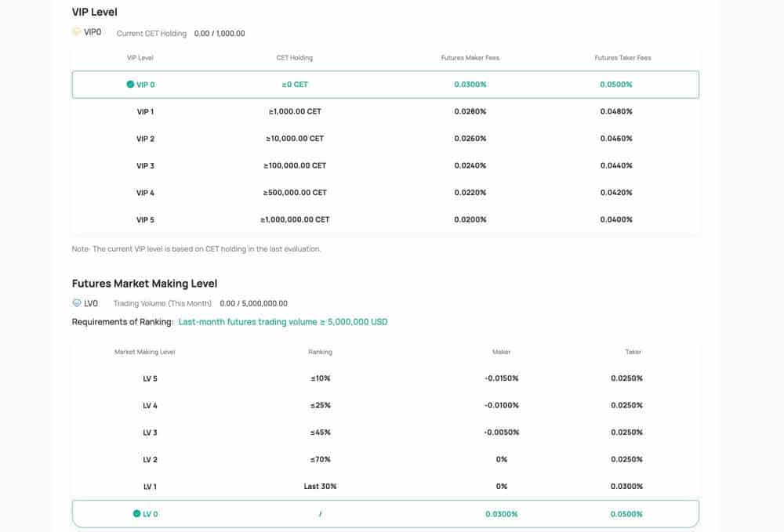Click the -0.0100% maker rebate value

[x=502, y=406]
